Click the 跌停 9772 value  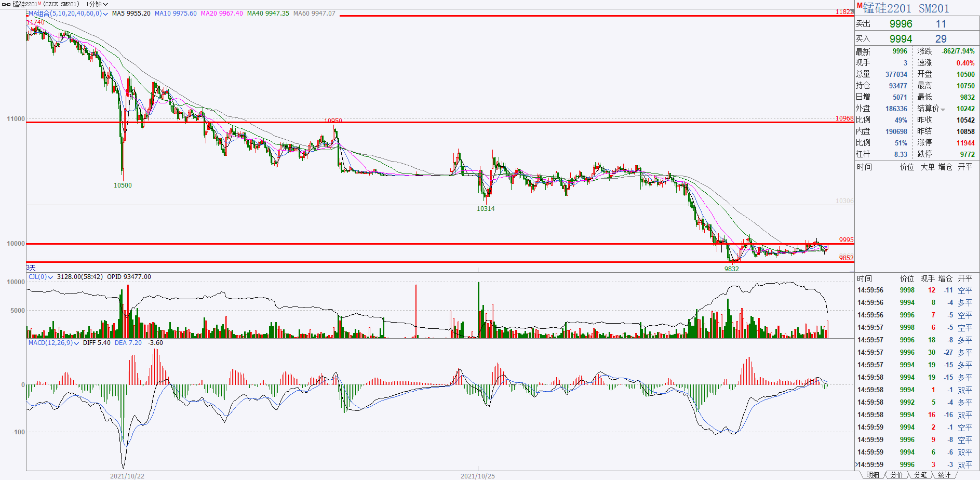(x=967, y=154)
